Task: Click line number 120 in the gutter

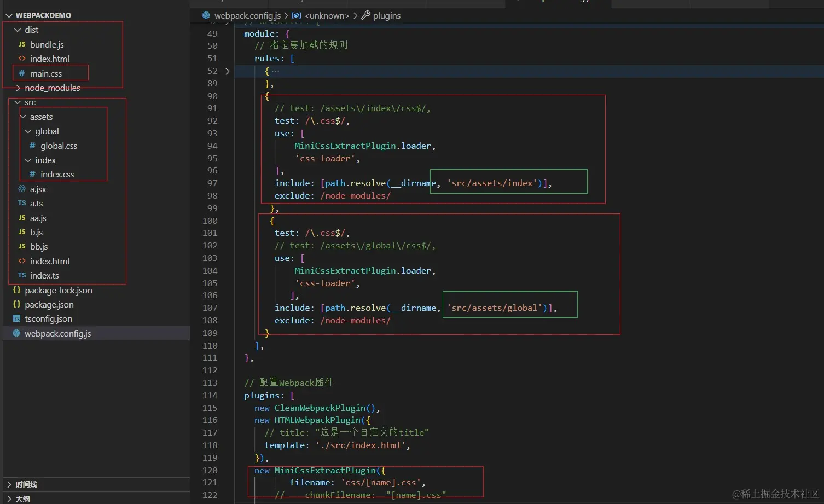Action: pos(210,470)
